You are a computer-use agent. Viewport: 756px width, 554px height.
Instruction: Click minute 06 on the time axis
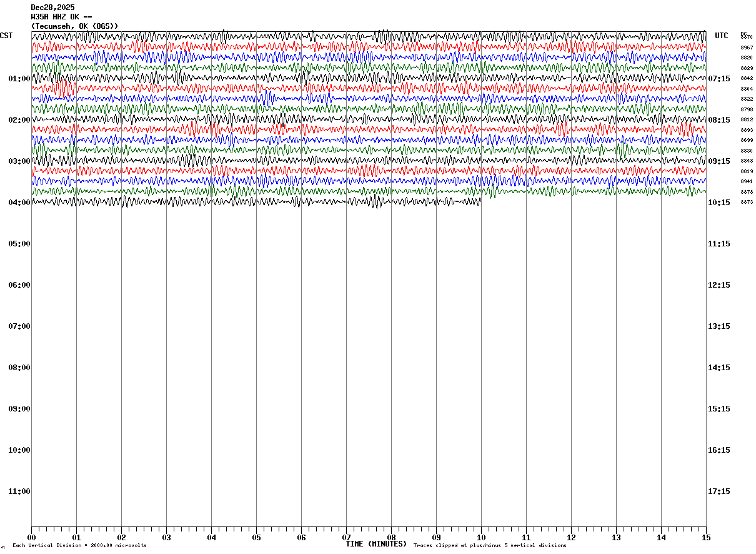click(x=301, y=537)
